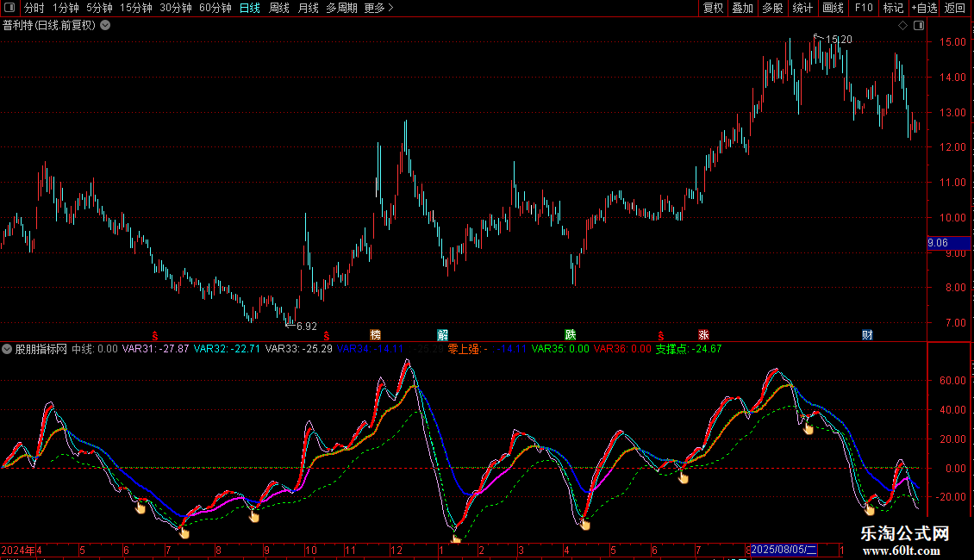Click the 统计 statistics button
Image resolution: width=974 pixels, height=560 pixels.
(802, 8)
